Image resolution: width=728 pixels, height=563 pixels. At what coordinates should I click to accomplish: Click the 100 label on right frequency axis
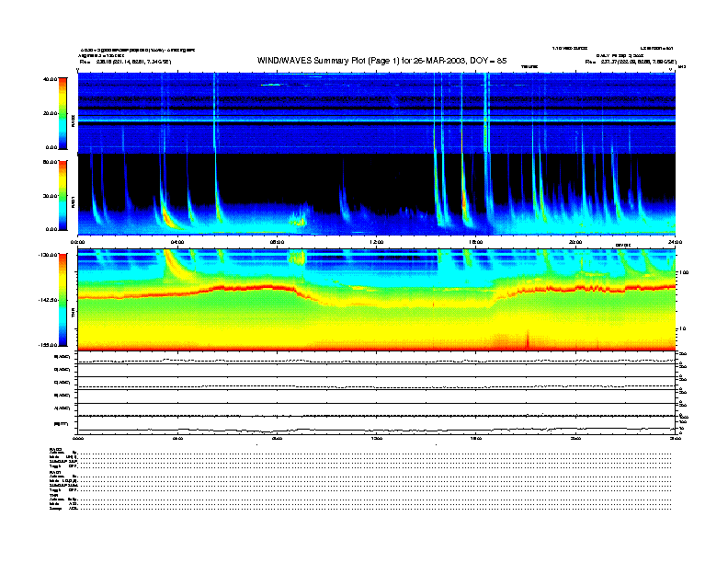click(684, 272)
